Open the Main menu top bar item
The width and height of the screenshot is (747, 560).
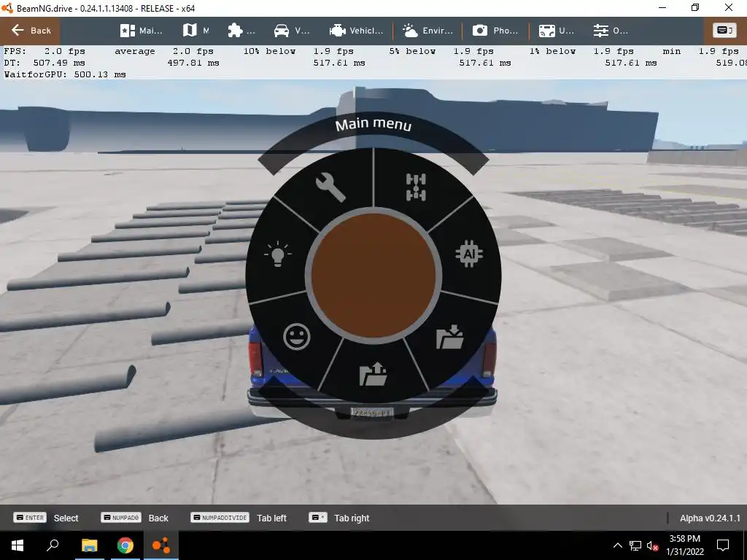tap(141, 31)
